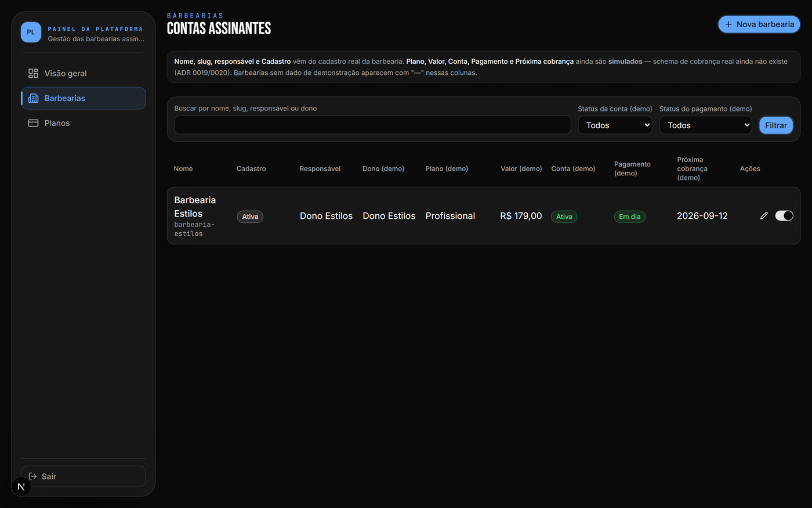Go to Visão geral page

pos(84,73)
